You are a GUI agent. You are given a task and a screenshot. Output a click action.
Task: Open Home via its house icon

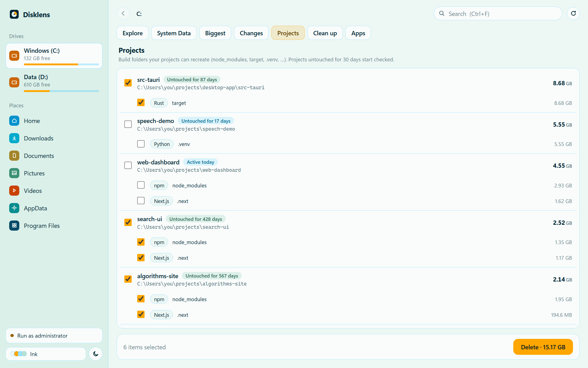[14, 121]
